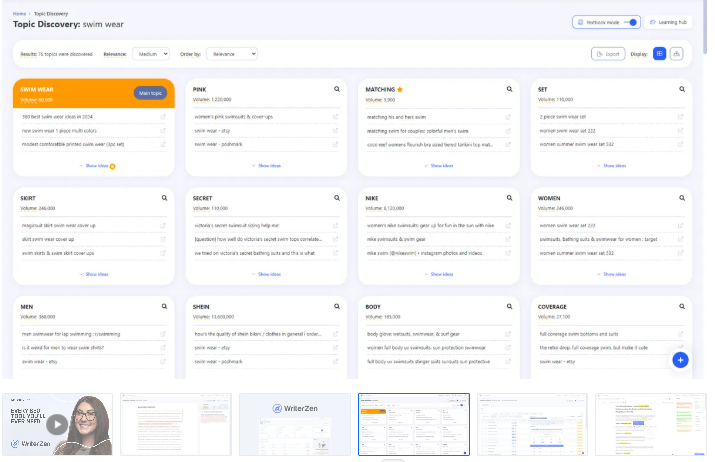The image size is (715, 462).
Task: Open the Order by dropdown
Action: coord(232,54)
